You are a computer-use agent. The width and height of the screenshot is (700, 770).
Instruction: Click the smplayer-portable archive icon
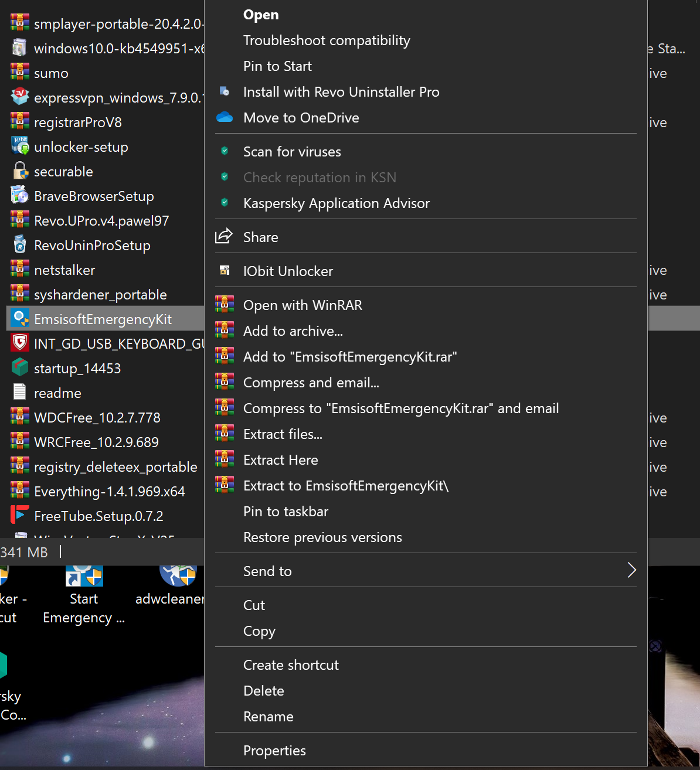pyautogui.click(x=20, y=23)
